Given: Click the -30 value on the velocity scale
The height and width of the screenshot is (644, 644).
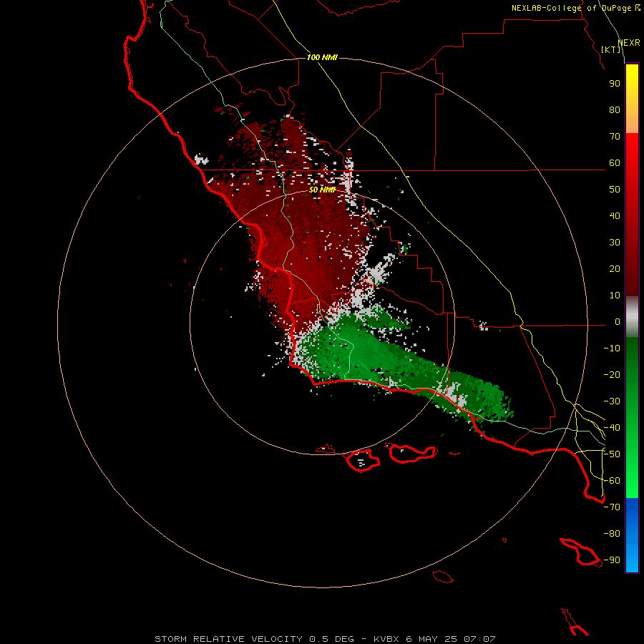Looking at the screenshot, I should pos(612,401).
